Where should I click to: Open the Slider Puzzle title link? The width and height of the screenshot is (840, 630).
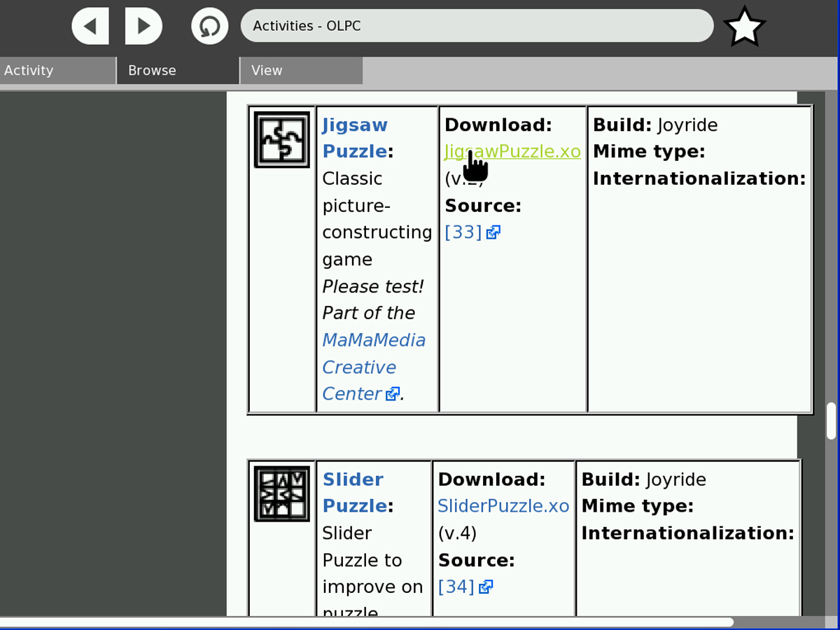coord(353,492)
